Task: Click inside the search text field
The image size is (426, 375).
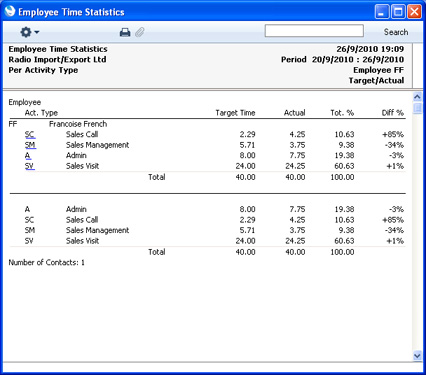Action: click(314, 31)
